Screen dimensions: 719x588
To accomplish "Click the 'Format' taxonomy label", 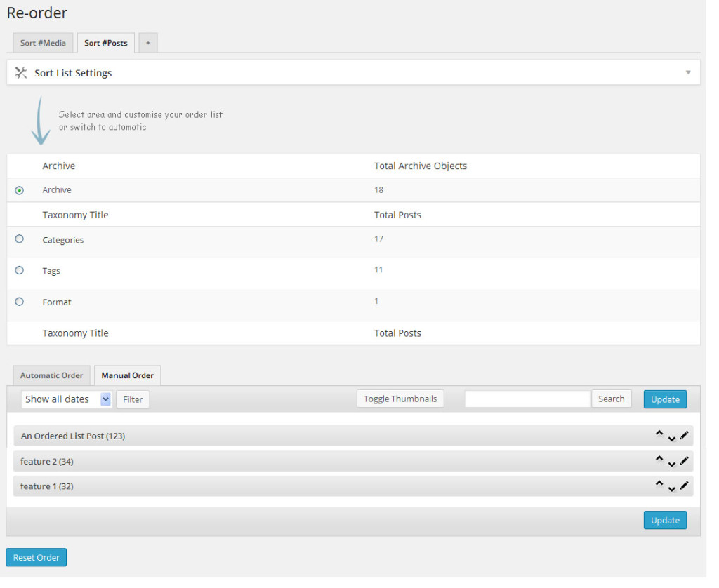I will pyautogui.click(x=58, y=307).
